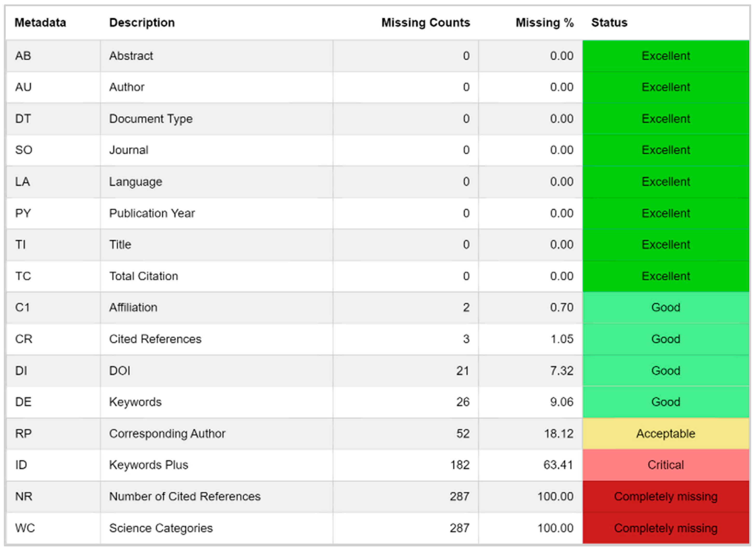Click the Metadata column header
756x551 pixels.
(40, 23)
